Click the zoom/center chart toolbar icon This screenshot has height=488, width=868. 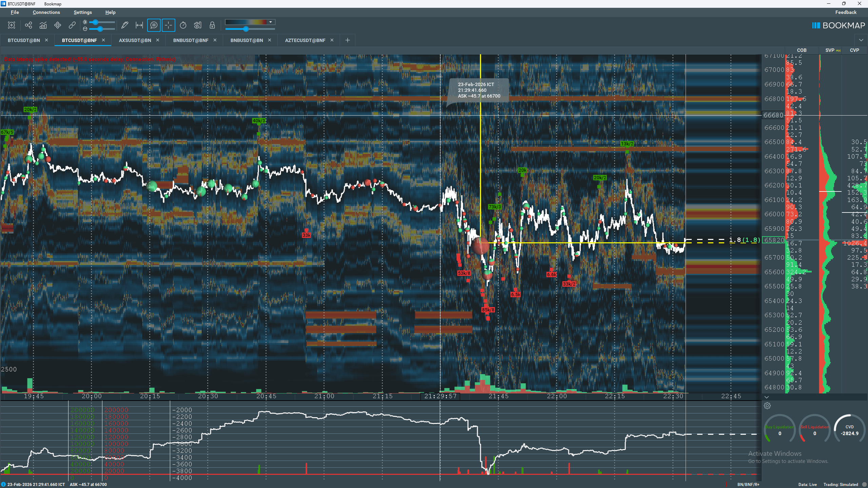12,25
